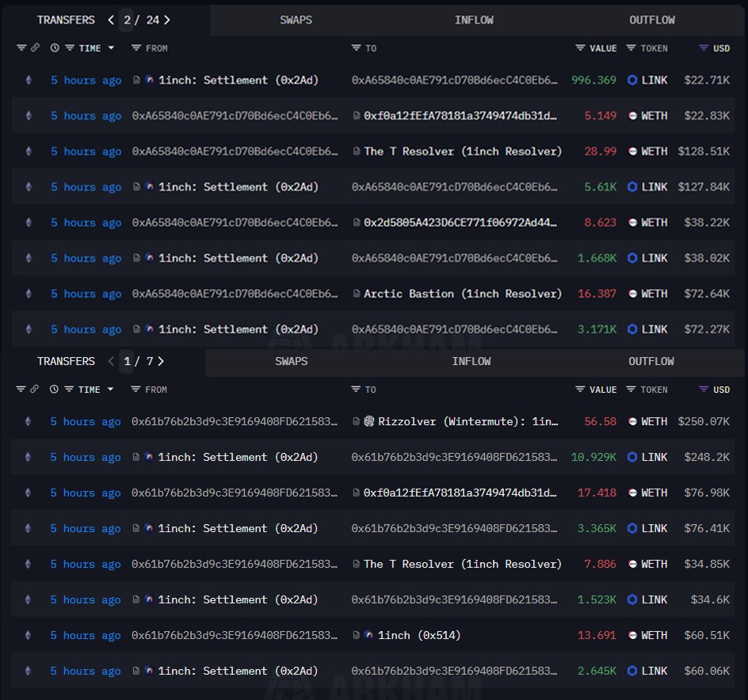This screenshot has height=700, width=748.
Task: Open '5 hours ago' link in $76.41K row
Action: (86, 528)
